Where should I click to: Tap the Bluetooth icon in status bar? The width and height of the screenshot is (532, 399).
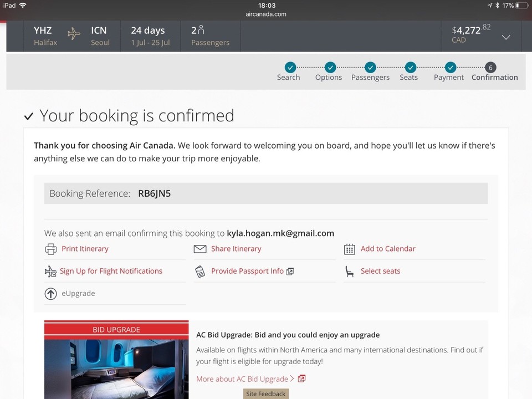[x=497, y=6]
